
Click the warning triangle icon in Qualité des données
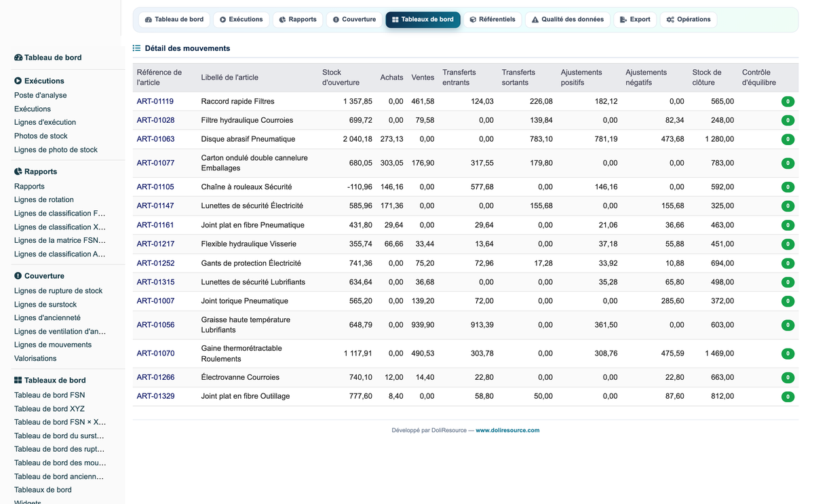click(x=535, y=20)
